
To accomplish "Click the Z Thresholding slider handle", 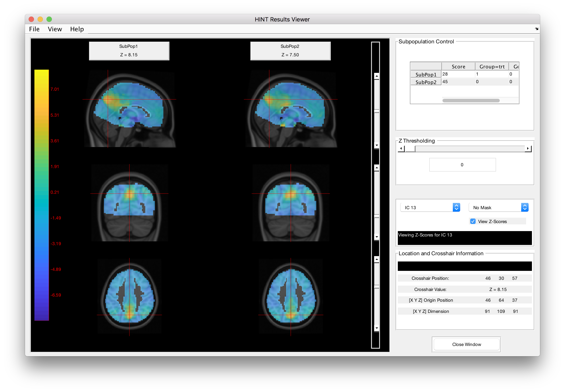I will click(x=410, y=149).
